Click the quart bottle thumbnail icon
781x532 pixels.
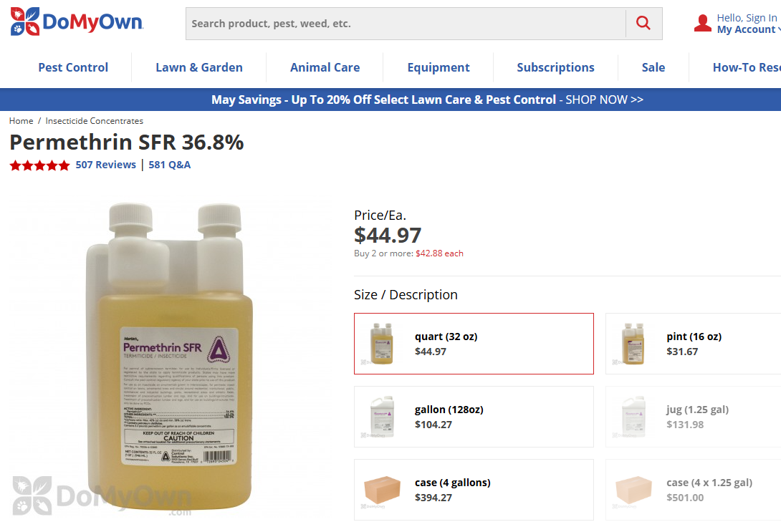[381, 344]
